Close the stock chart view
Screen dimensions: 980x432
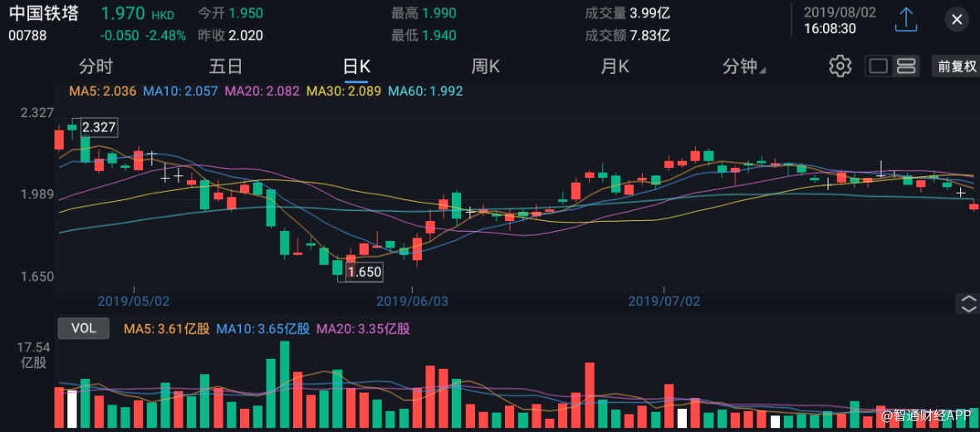click(x=957, y=20)
